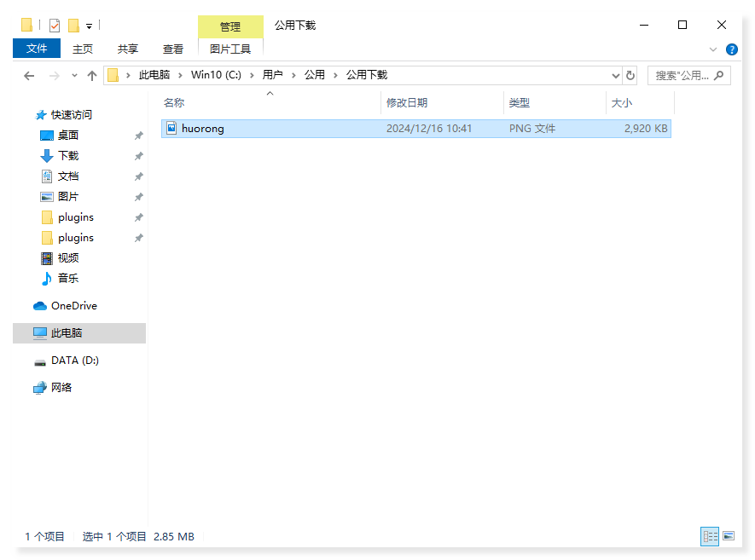Switch to large thumbnail view icon
Screen dimensions: 755x560
pos(730,536)
